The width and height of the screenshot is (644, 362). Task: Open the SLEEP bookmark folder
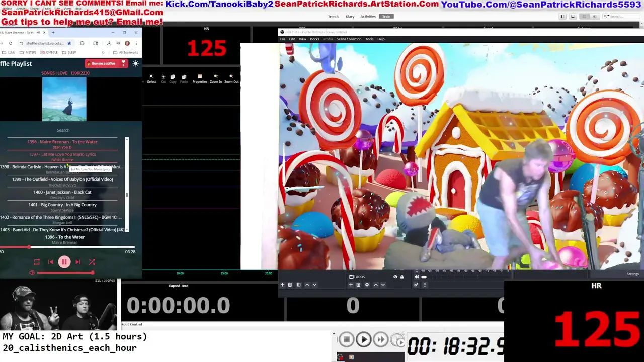69,52
